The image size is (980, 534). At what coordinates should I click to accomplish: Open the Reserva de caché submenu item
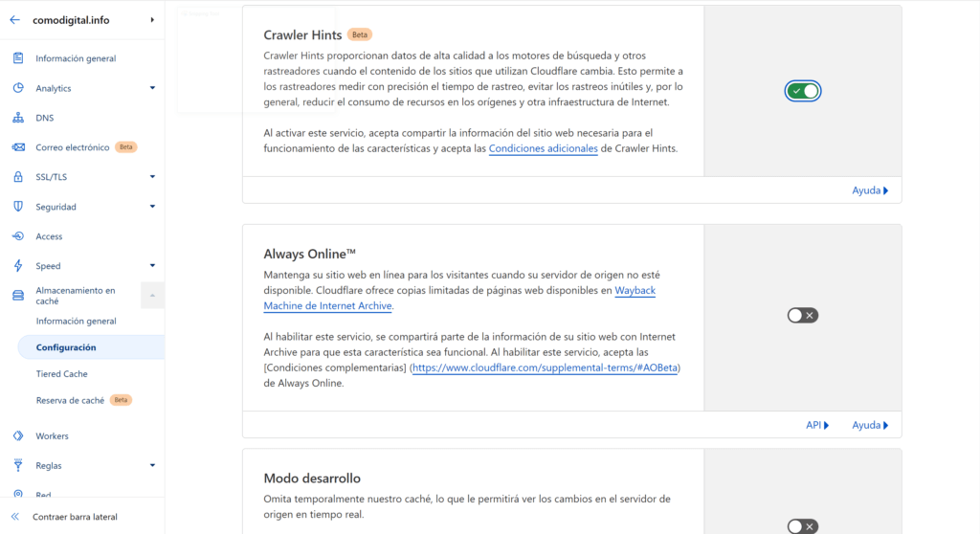pyautogui.click(x=70, y=400)
